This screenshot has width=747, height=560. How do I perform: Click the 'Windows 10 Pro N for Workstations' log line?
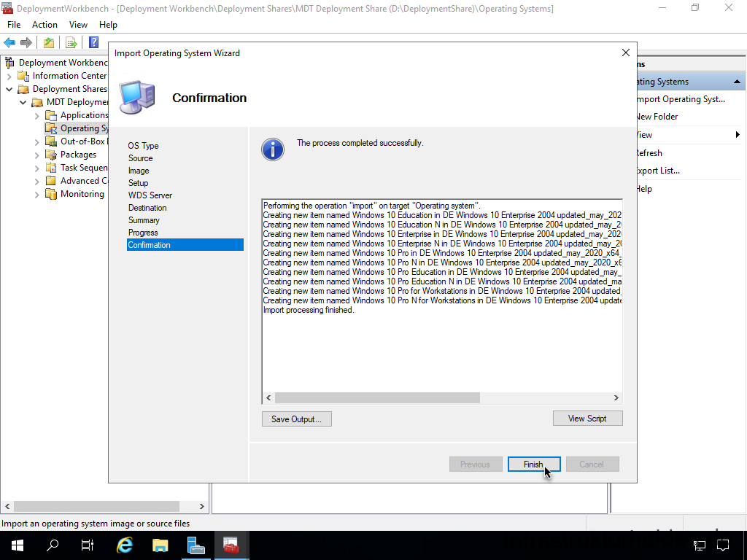pyautogui.click(x=442, y=300)
